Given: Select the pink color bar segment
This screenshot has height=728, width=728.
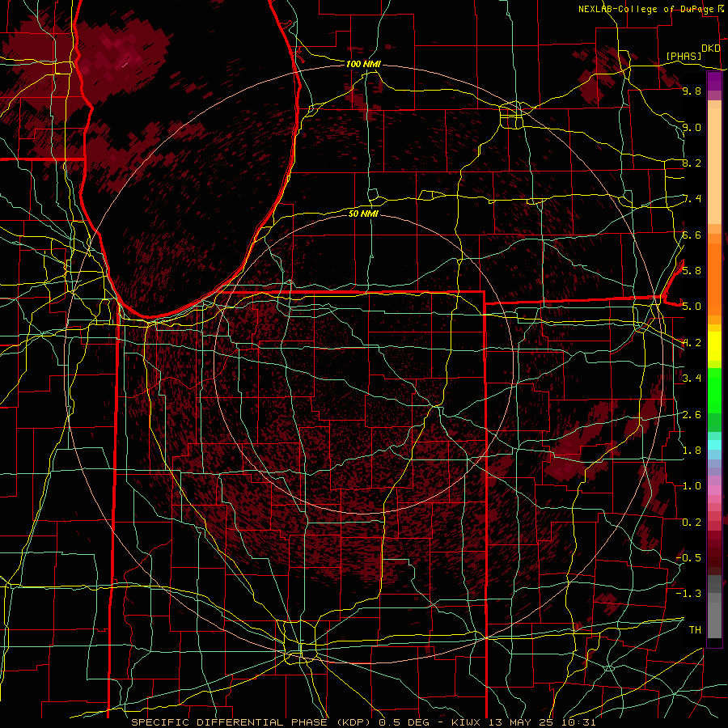Looking at the screenshot, I should click(x=714, y=490).
